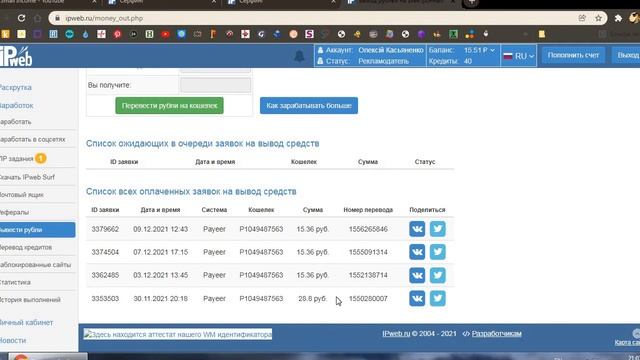Click the browser home icon
The image size is (640, 360).
pyautogui.click(x=38, y=18)
